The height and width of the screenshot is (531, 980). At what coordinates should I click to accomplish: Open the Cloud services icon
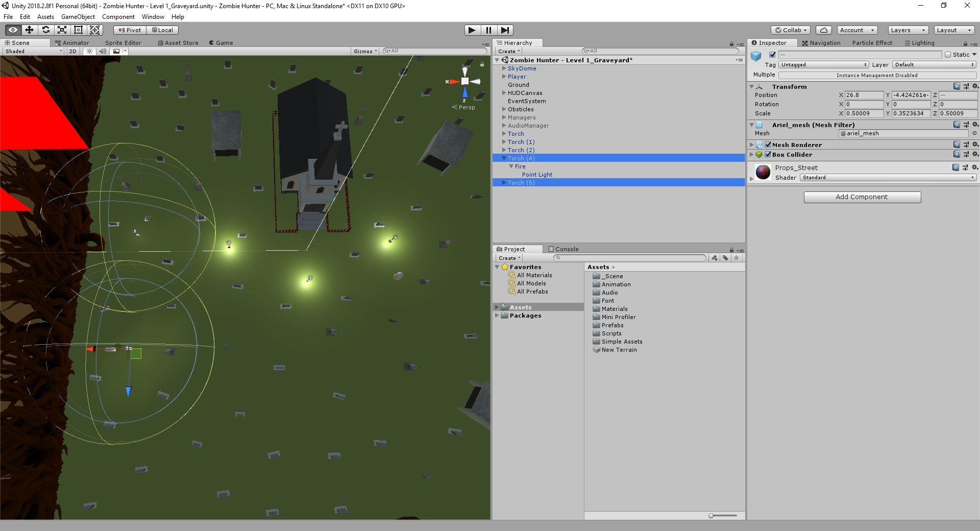(x=823, y=30)
